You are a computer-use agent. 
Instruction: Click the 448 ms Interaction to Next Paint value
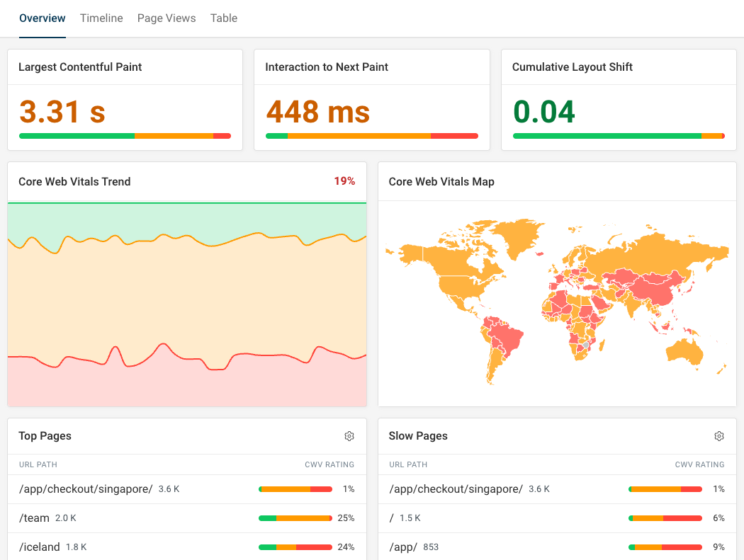[x=318, y=112]
